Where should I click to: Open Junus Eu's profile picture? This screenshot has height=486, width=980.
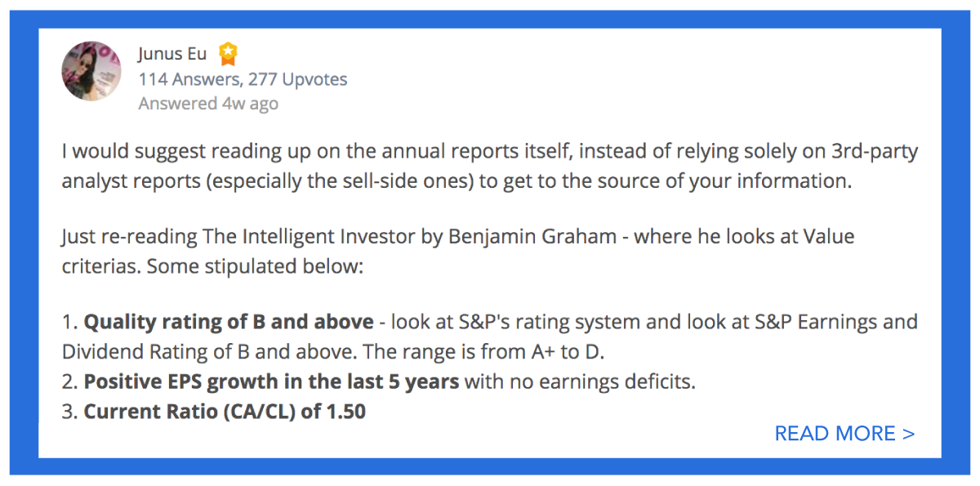[91, 71]
